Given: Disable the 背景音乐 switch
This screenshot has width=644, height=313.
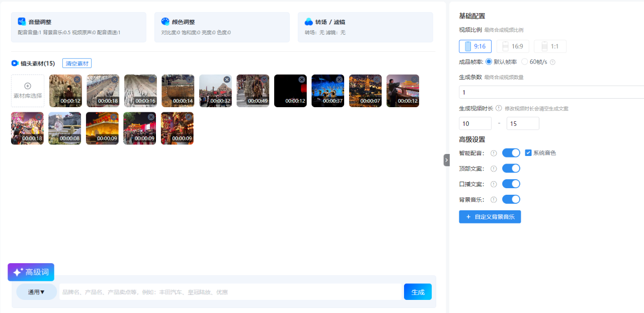Looking at the screenshot, I should [511, 200].
